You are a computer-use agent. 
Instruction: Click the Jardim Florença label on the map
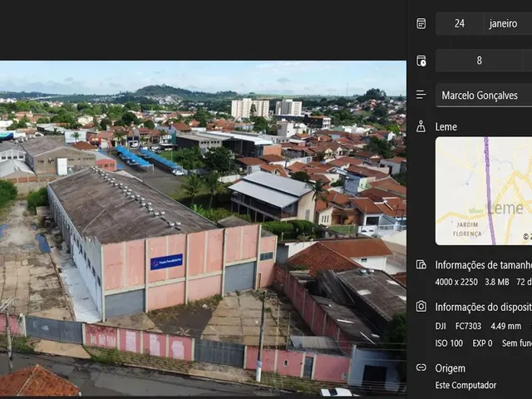467,229
